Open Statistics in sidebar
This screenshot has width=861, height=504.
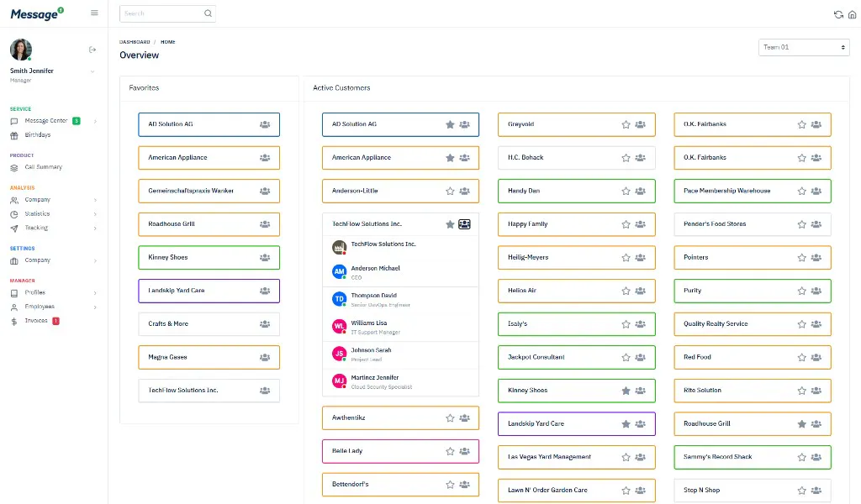pyautogui.click(x=37, y=214)
